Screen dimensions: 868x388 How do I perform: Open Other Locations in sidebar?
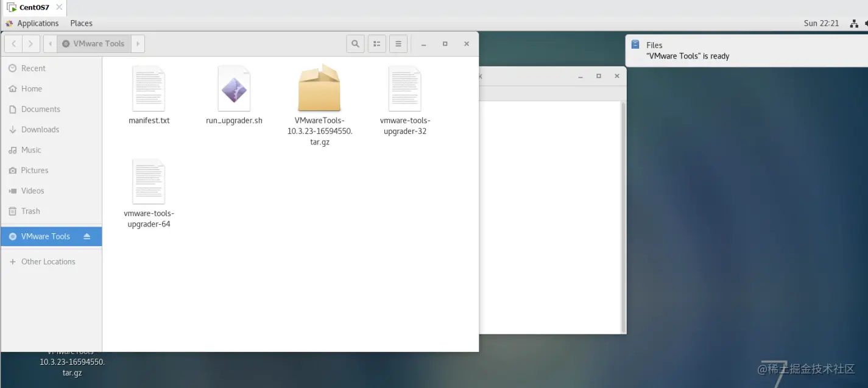point(51,262)
